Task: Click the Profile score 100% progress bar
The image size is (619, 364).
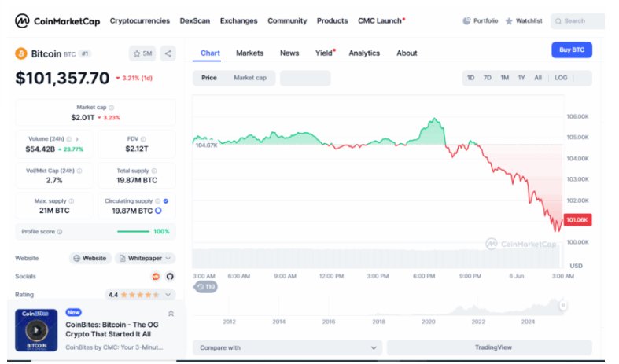Action: (x=133, y=232)
